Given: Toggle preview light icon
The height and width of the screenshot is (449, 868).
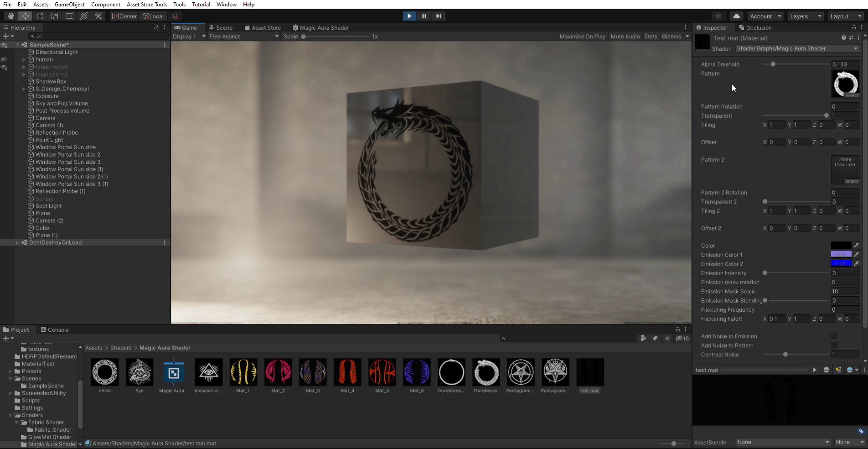Looking at the screenshot, I should [x=838, y=370].
